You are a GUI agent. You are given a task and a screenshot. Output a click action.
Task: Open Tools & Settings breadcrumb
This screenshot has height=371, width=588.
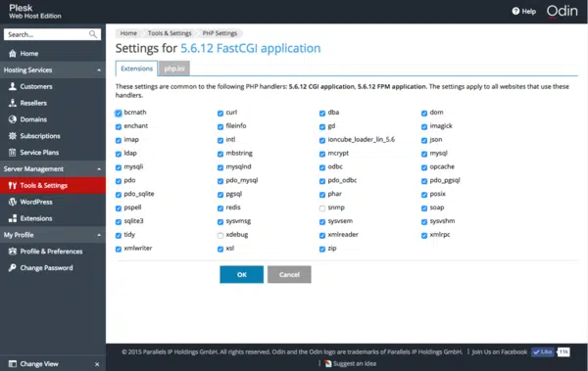[170, 33]
